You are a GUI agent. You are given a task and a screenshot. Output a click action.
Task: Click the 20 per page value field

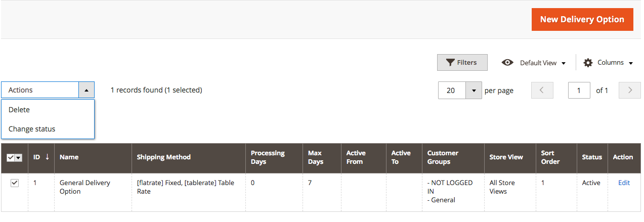pos(452,91)
